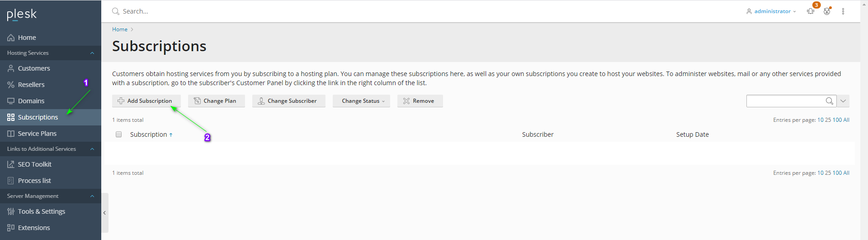
Task: Open the Change Status dropdown
Action: pyautogui.click(x=361, y=101)
